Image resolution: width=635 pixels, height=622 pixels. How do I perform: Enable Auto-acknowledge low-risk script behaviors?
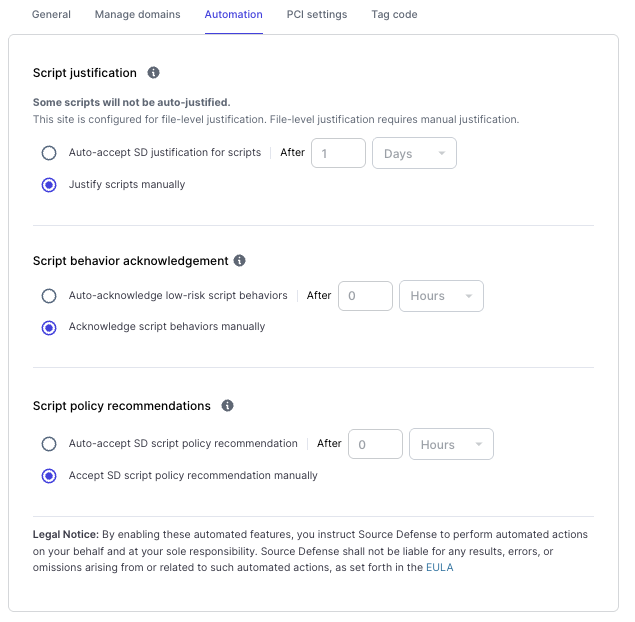(x=49, y=296)
